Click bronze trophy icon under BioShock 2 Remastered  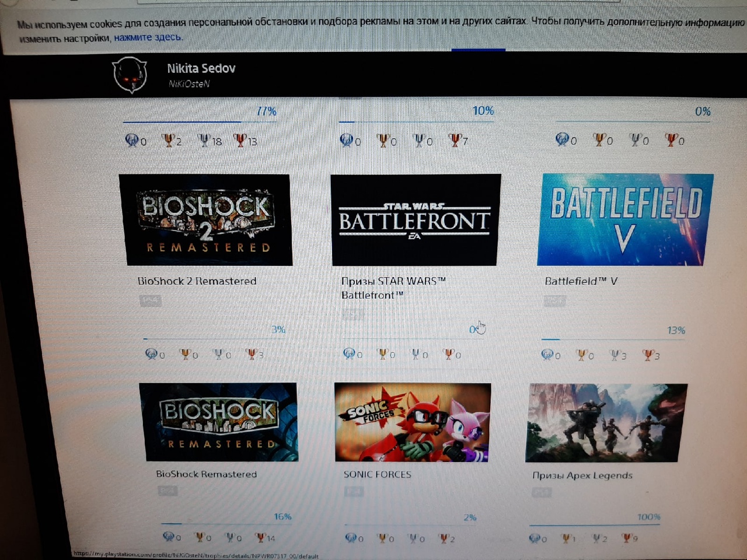[252, 353]
